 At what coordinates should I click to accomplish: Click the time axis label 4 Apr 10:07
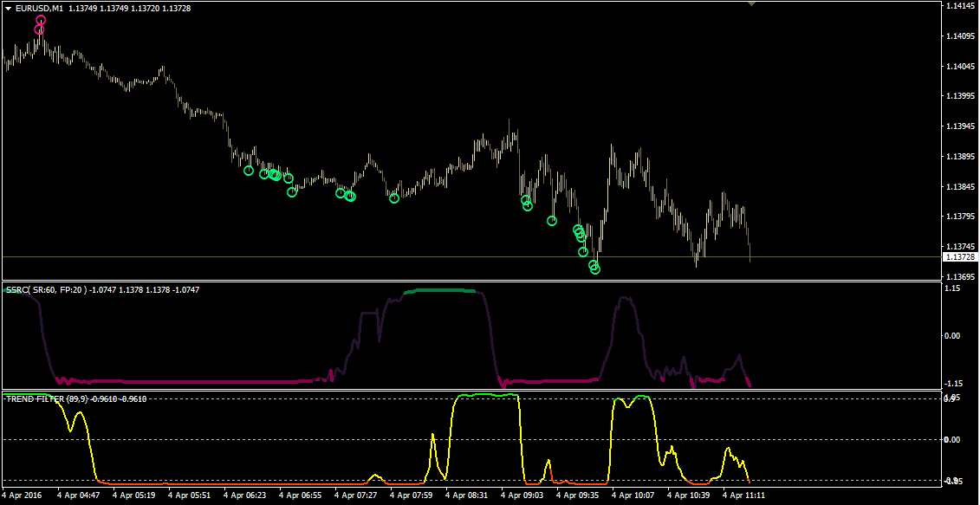coord(633,495)
